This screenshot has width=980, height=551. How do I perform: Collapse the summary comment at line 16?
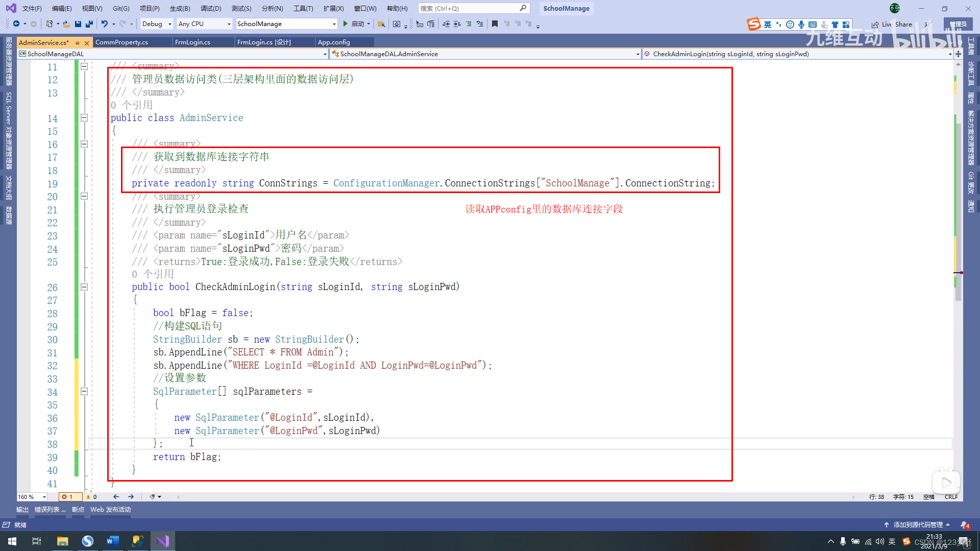click(x=84, y=144)
